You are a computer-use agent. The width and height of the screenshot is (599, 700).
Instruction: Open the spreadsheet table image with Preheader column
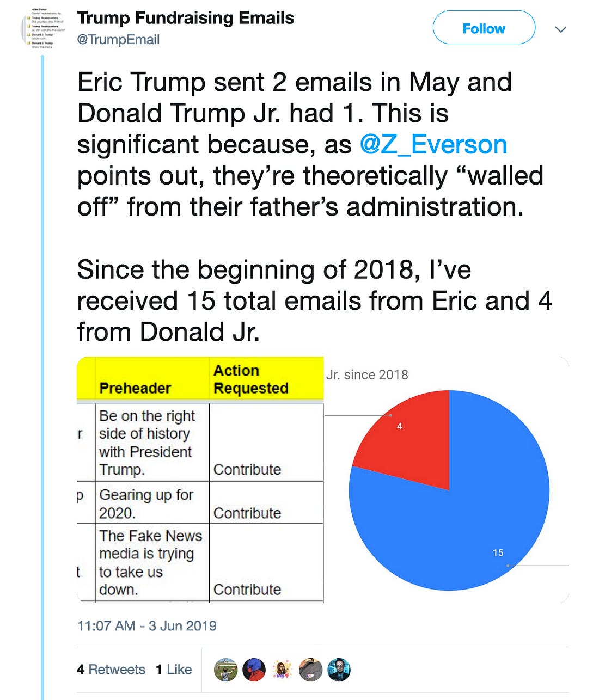(x=200, y=480)
